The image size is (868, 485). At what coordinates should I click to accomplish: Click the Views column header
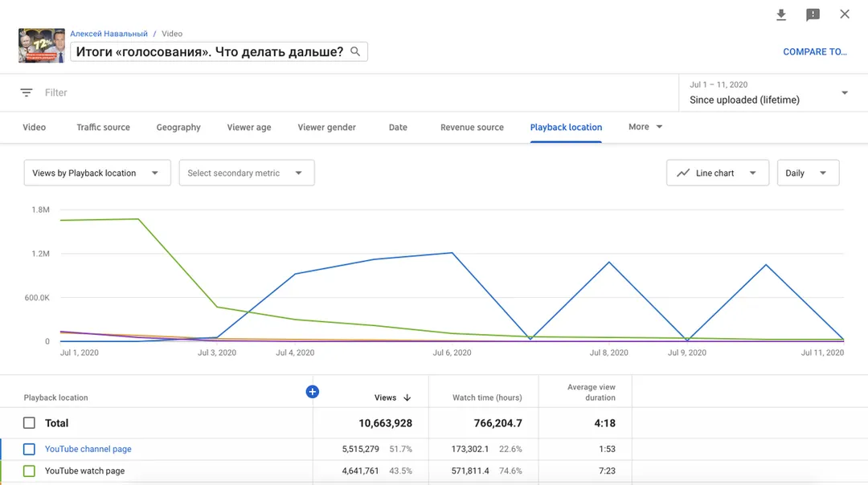click(385, 397)
